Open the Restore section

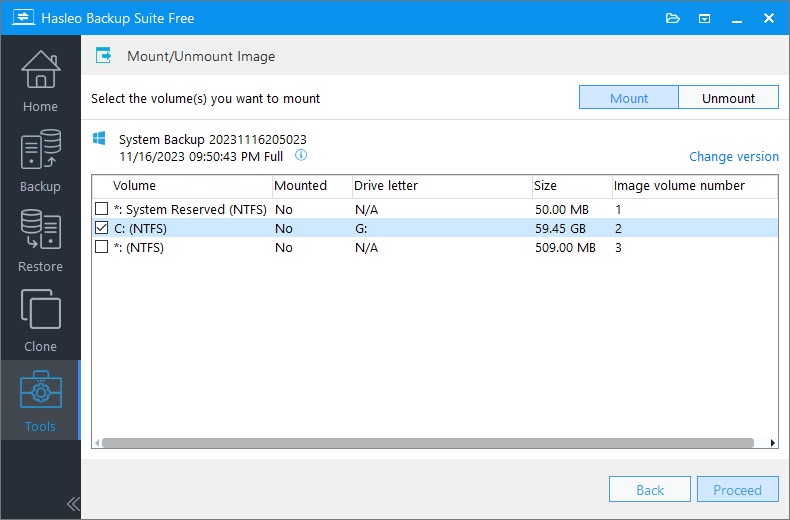(40, 240)
